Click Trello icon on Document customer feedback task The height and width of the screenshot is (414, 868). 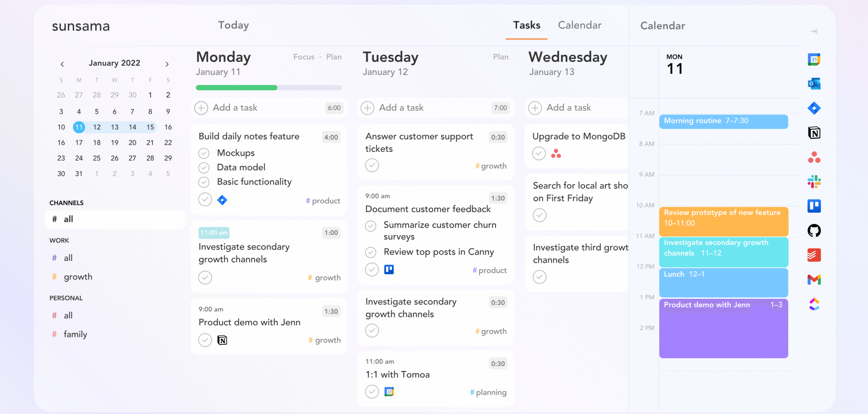[x=389, y=270]
